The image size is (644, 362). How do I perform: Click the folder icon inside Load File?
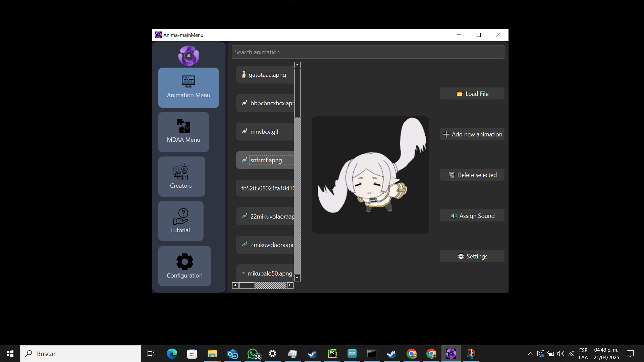tap(460, 94)
